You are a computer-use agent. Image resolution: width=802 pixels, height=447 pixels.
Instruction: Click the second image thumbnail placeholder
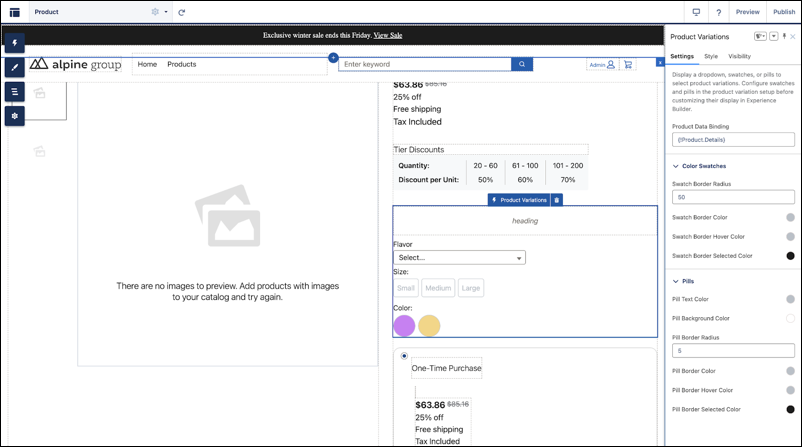coord(39,151)
